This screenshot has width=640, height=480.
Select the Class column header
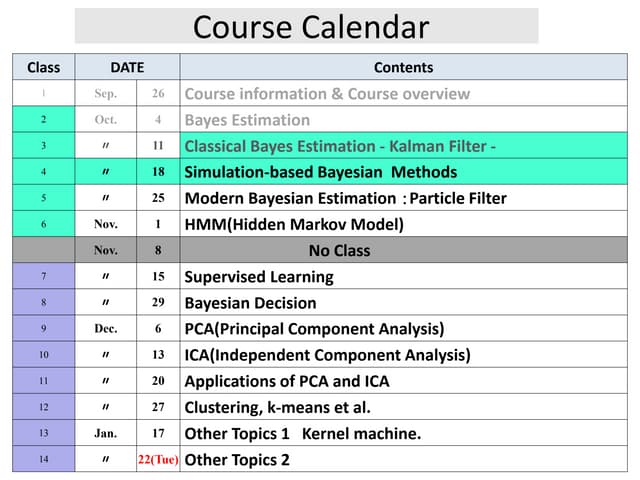[x=43, y=68]
